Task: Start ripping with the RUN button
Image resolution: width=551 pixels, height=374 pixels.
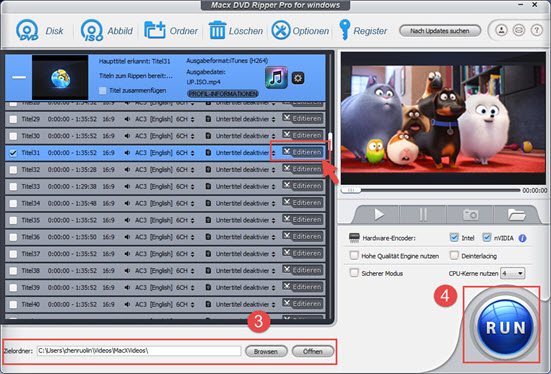Action: tap(505, 328)
